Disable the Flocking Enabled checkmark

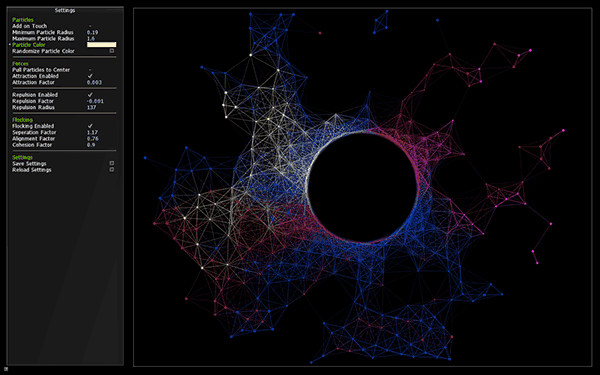(90, 126)
